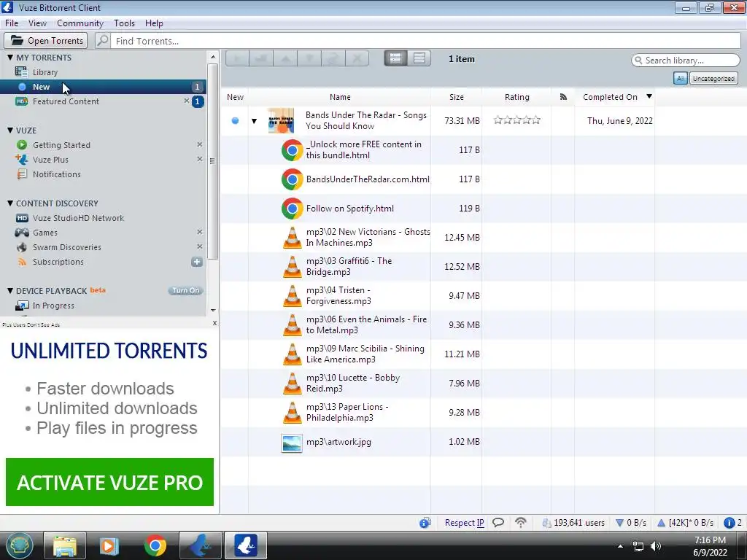Open the Help menu
The width and height of the screenshot is (747, 560).
tap(154, 23)
